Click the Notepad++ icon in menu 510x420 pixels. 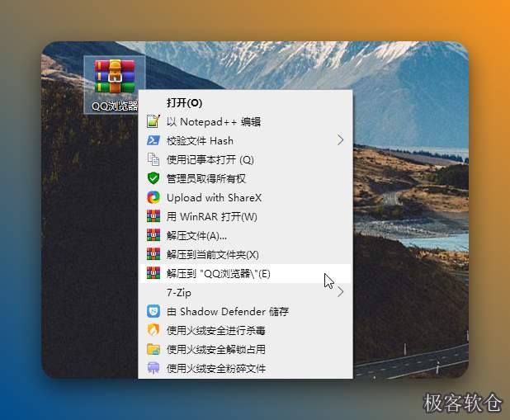(153, 121)
